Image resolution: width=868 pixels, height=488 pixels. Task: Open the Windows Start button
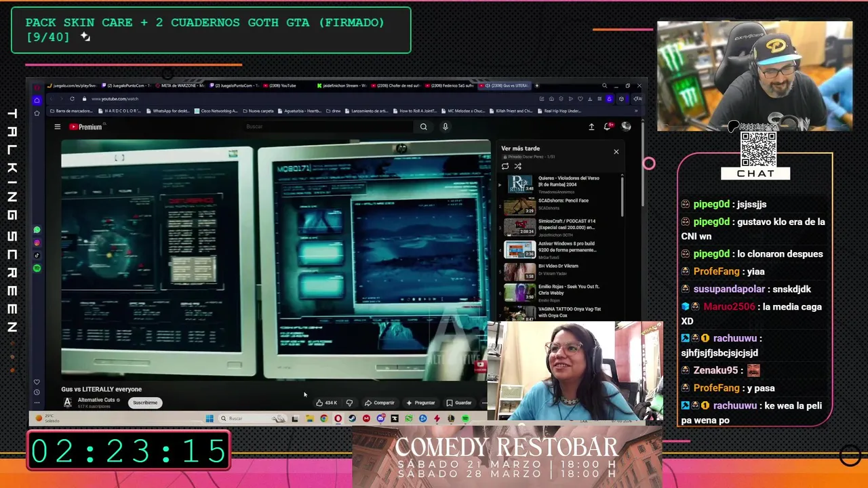[209, 418]
